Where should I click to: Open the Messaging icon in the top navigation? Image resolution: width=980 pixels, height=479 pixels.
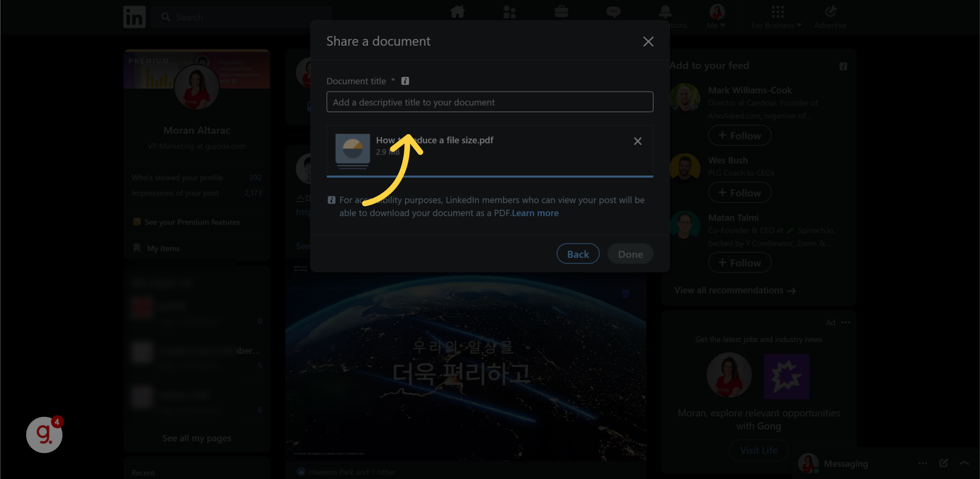(x=613, y=12)
